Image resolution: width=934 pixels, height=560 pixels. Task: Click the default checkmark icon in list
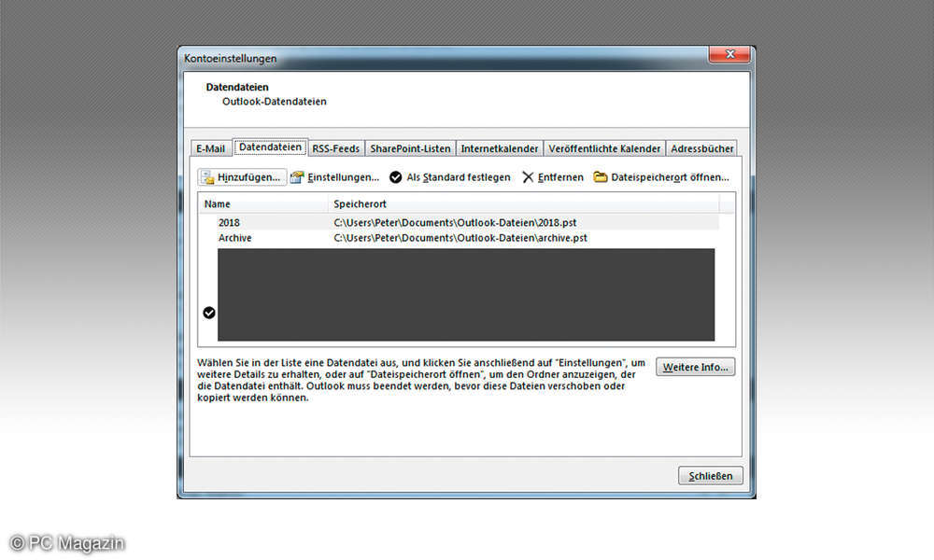(209, 313)
